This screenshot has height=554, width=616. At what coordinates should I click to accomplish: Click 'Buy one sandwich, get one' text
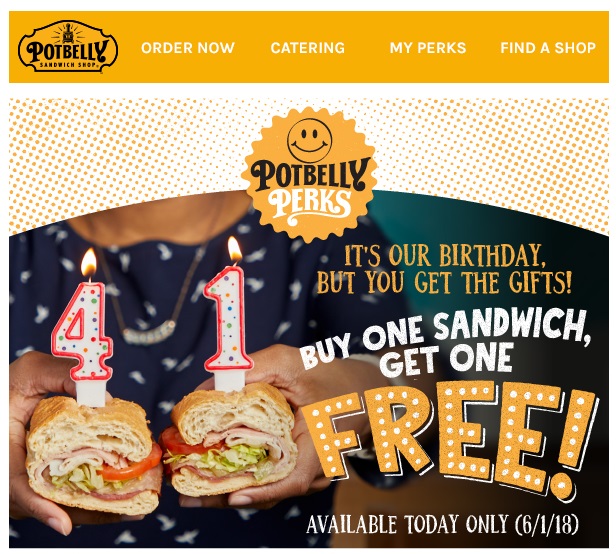446,343
